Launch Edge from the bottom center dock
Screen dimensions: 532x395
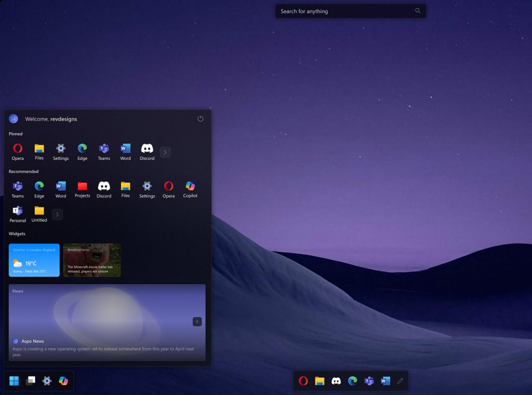pos(353,381)
